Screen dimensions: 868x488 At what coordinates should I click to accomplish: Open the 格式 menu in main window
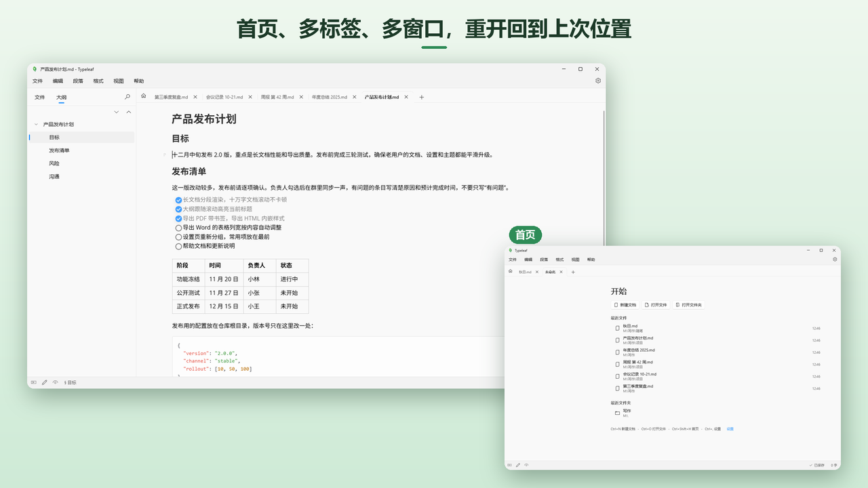[x=98, y=81]
